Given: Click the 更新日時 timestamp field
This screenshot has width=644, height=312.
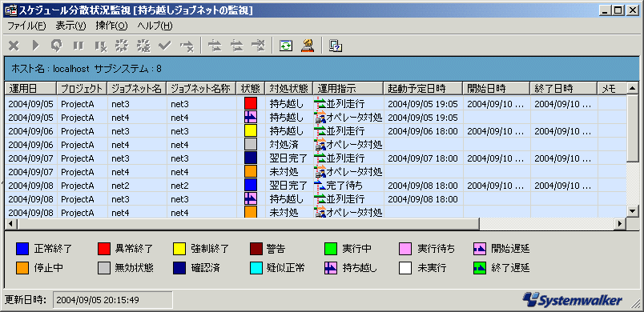Looking at the screenshot, I should tap(112, 300).
